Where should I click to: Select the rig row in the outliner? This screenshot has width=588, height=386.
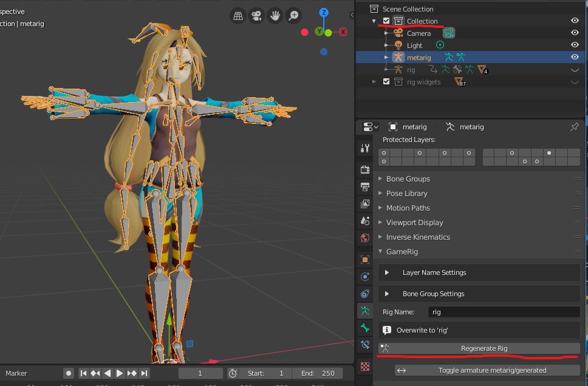470,70
